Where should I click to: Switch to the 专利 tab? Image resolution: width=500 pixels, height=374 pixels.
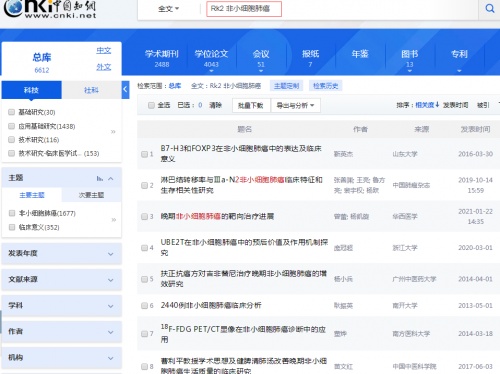tap(459, 54)
